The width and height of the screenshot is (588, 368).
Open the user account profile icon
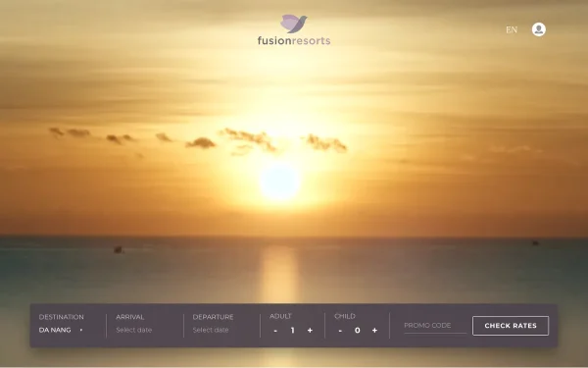[538, 29]
